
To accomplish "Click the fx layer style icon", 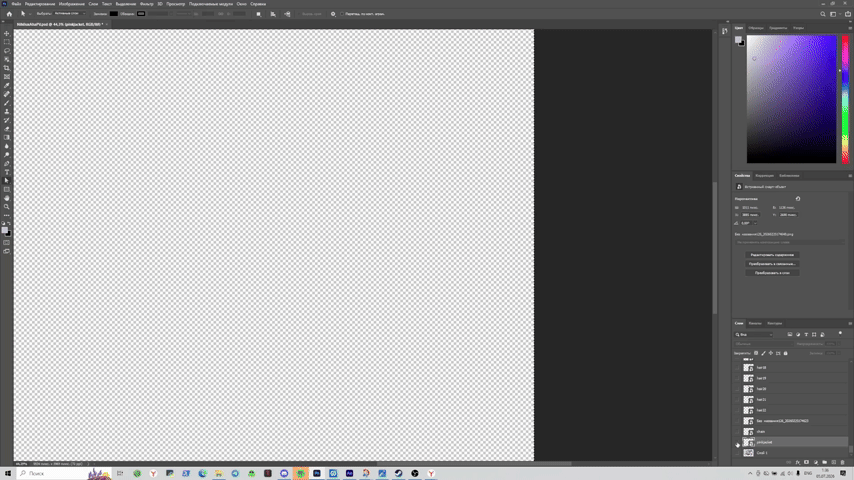I will (x=797, y=463).
